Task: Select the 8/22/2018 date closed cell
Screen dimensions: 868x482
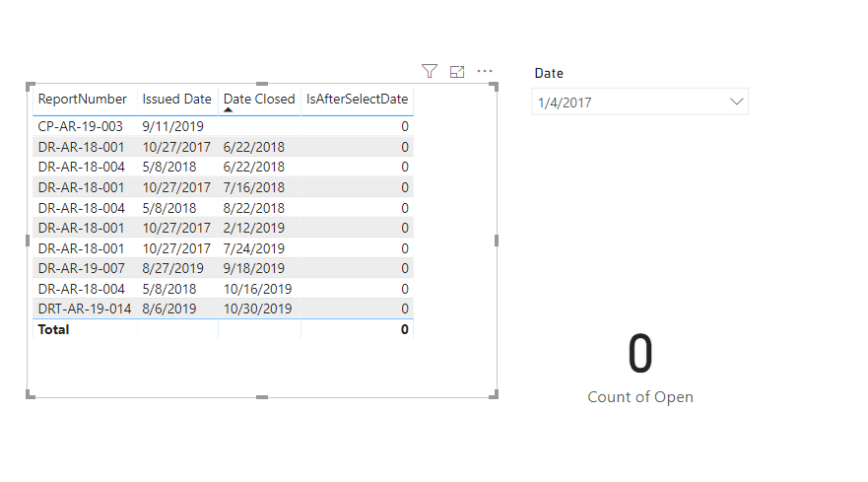Action: [x=253, y=208]
